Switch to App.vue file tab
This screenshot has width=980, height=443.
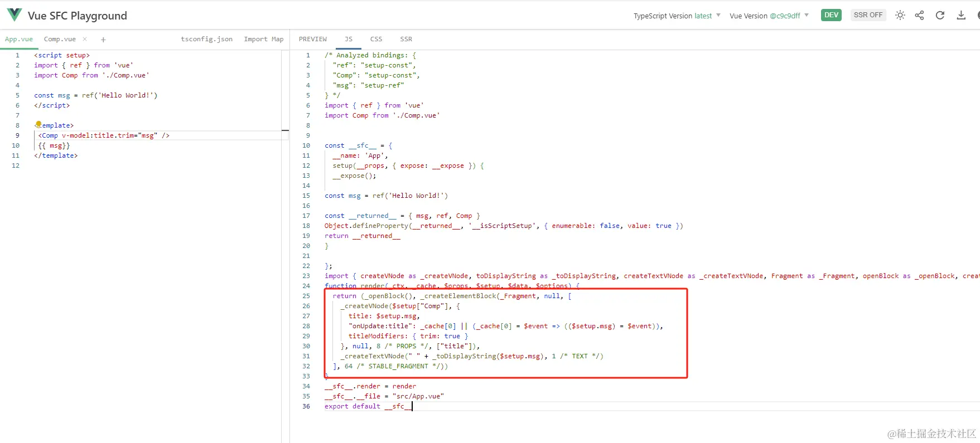[x=19, y=39]
